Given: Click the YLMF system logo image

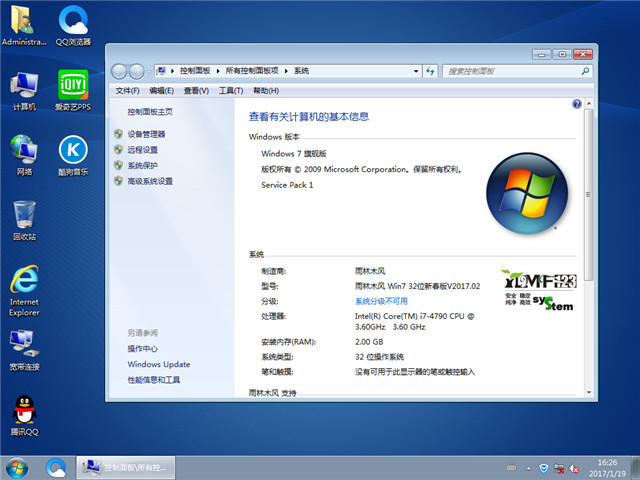Looking at the screenshot, I should click(x=539, y=290).
